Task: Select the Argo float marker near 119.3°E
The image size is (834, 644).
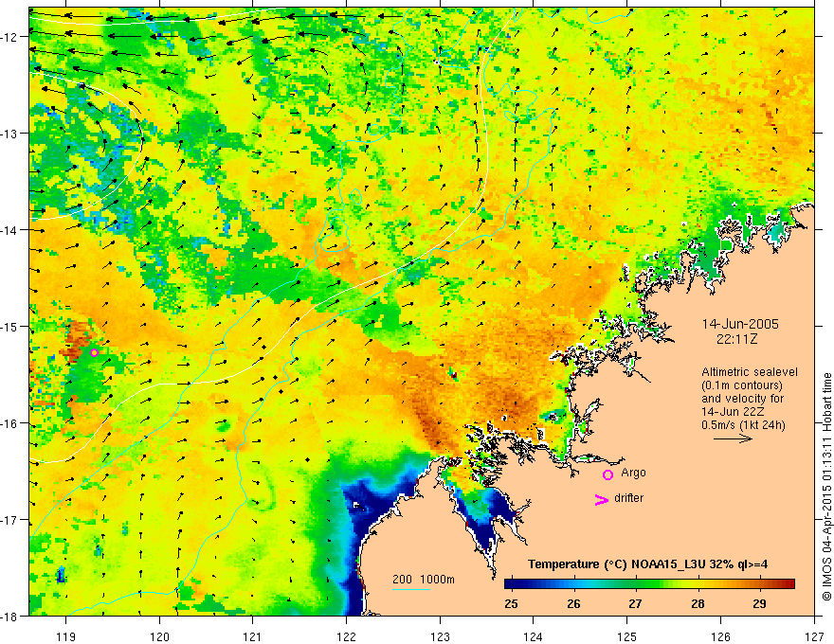Action: point(94,352)
